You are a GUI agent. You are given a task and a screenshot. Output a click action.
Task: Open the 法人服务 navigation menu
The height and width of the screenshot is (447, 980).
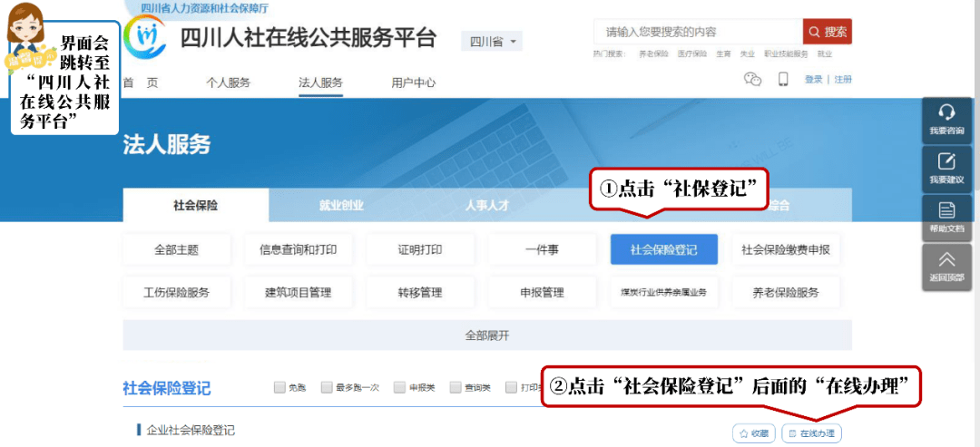320,83
